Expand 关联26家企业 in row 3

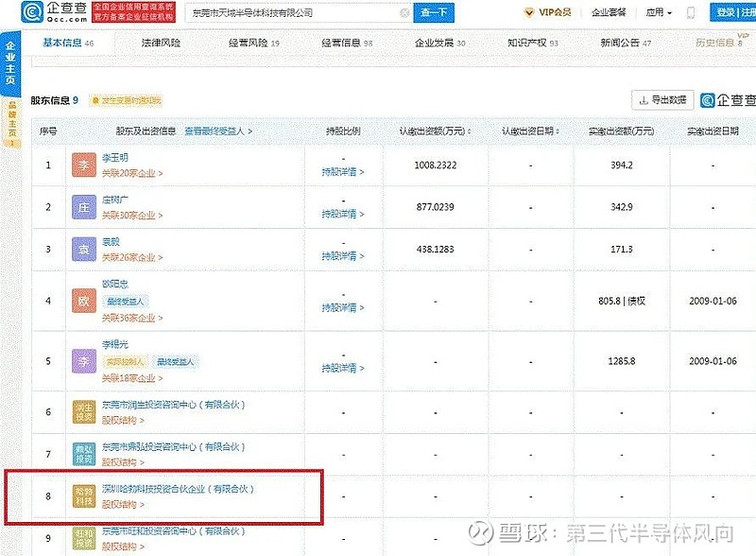click(x=132, y=257)
